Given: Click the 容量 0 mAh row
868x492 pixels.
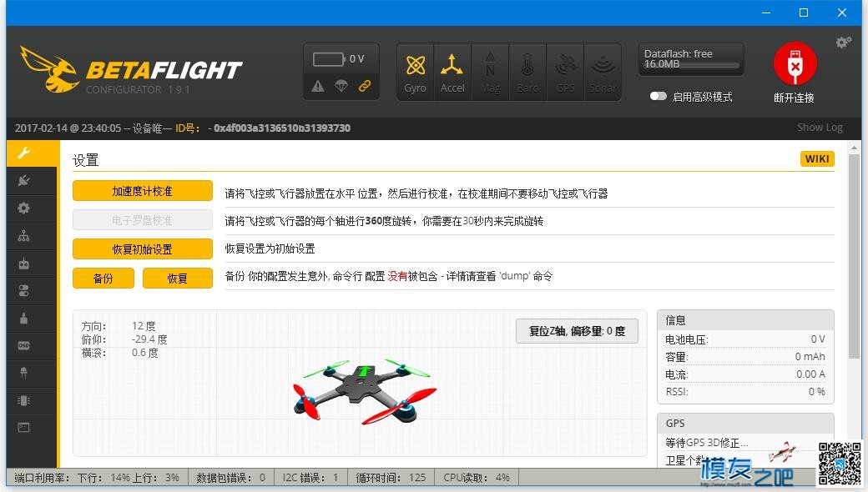Looking at the screenshot, I should (x=745, y=357).
